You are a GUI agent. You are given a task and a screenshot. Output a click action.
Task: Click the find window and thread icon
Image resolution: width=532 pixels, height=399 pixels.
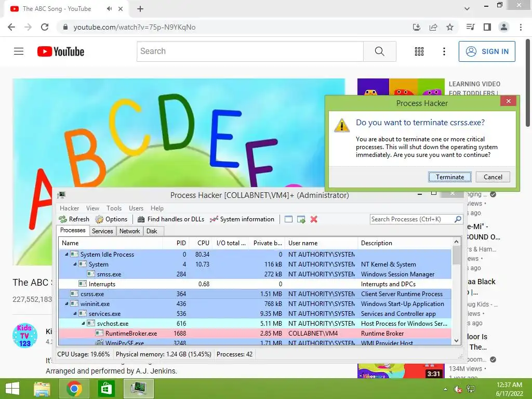301,219
